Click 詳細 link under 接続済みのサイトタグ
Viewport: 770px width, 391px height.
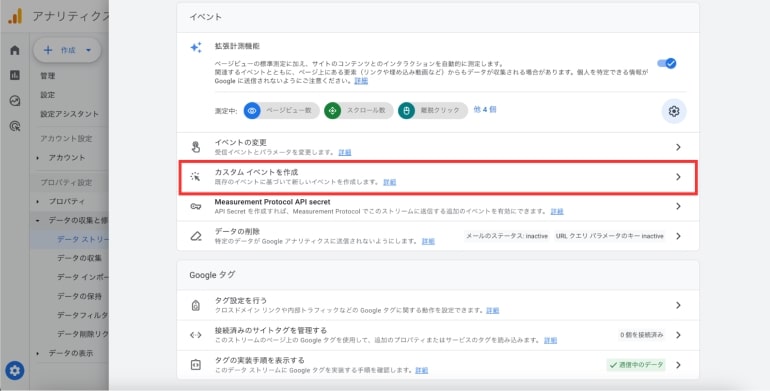550,340
